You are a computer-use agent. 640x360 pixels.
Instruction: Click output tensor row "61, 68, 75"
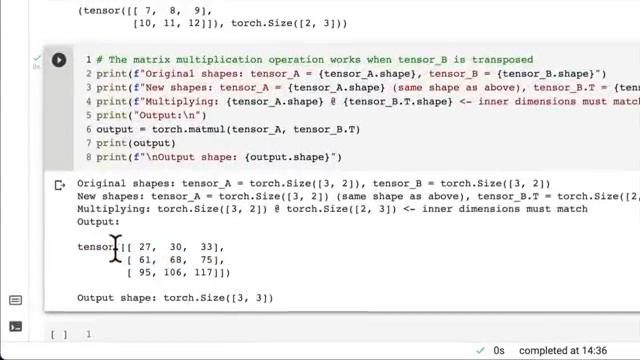[176, 260]
